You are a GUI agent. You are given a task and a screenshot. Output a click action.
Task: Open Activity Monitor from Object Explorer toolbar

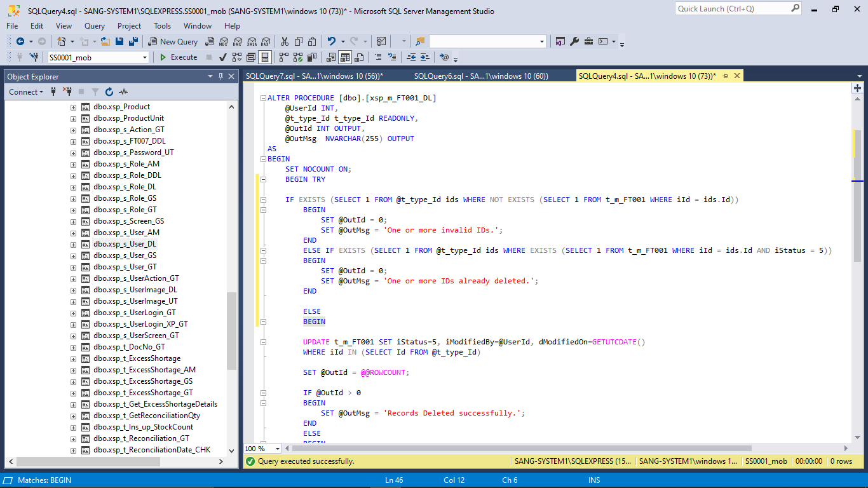[123, 92]
